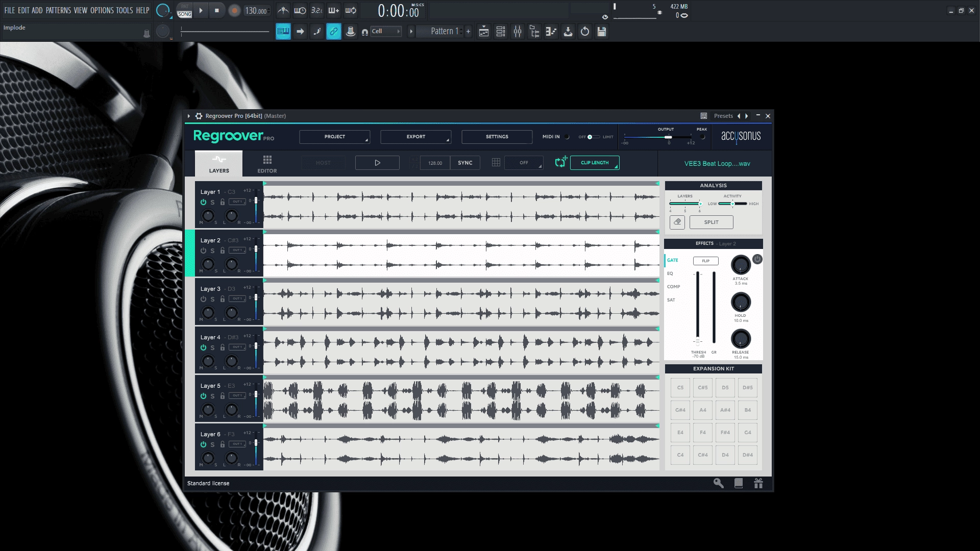This screenshot has width=980, height=551.
Task: Solo Layer 6 with its S button
Action: 212,444
